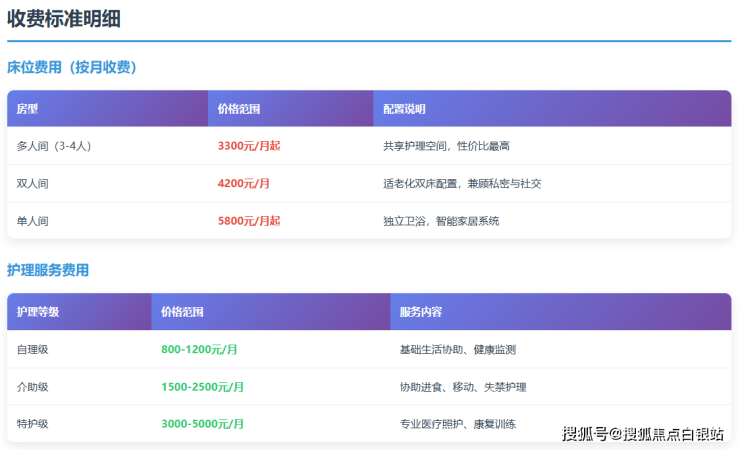The height and width of the screenshot is (450, 740).
Task: Select the 床位费用（按月收费） section heading
Action: click(72, 67)
